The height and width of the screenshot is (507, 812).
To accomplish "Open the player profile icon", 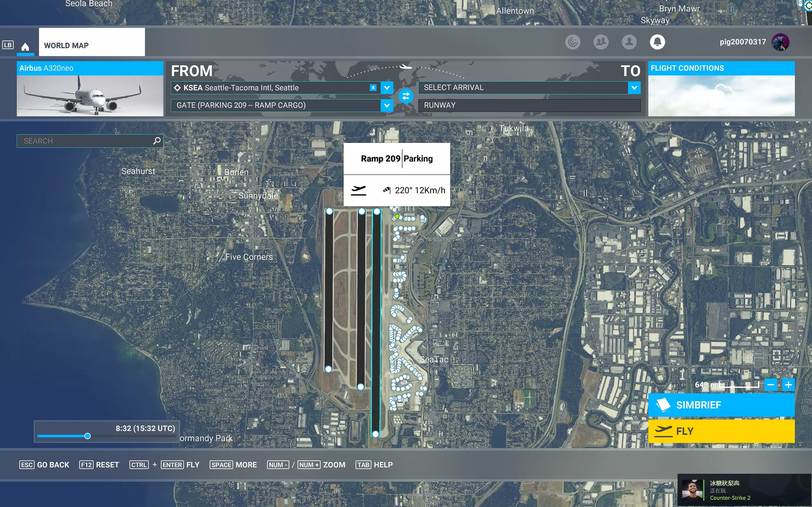I will click(629, 42).
